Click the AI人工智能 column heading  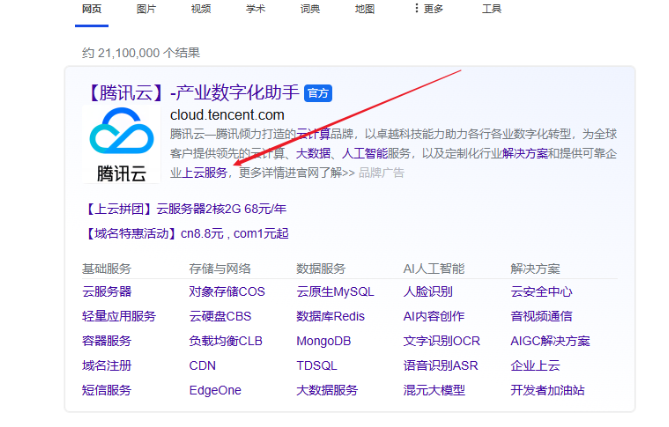click(x=434, y=269)
